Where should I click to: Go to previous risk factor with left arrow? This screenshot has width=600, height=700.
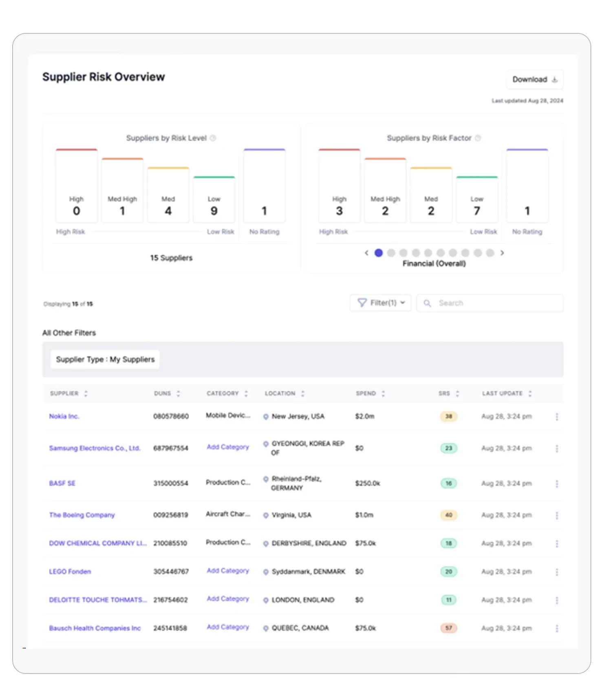366,253
